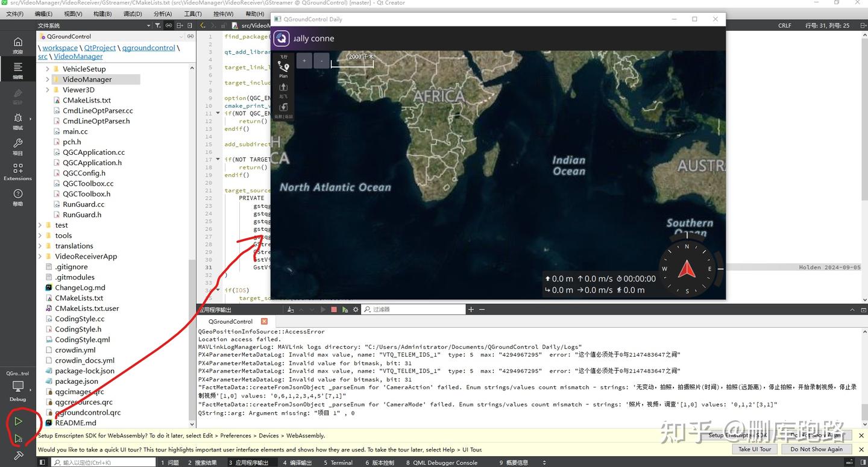Click the return (返航) tool in QGroundControl
Viewport: 868px width, 467px height.
(x=283, y=110)
